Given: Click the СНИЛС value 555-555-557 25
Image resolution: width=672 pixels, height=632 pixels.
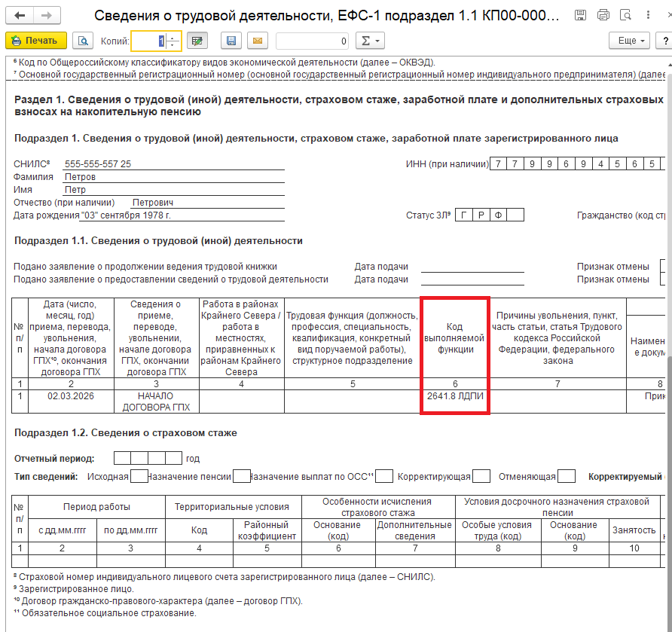Looking at the screenshot, I should point(98,163).
